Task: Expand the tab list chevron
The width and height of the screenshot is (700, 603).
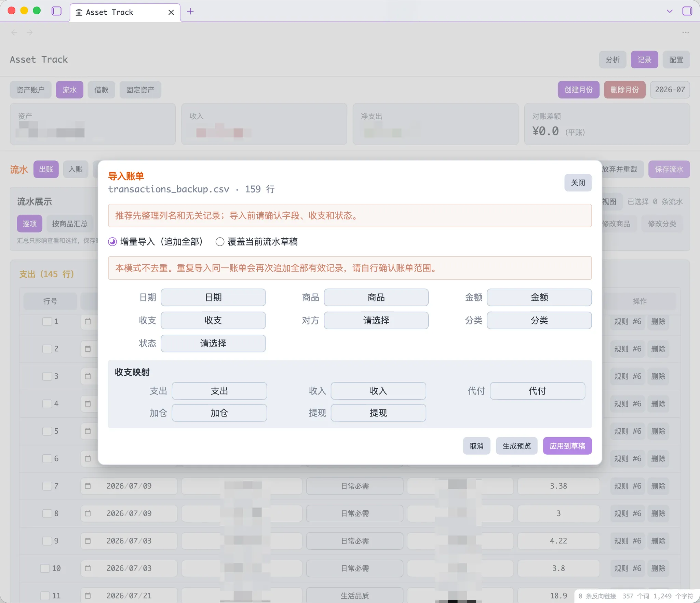Action: point(670,11)
